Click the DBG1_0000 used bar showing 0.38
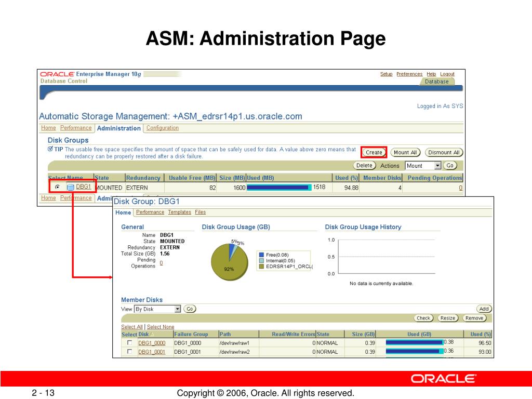This screenshot has width=532, height=399. (x=414, y=343)
